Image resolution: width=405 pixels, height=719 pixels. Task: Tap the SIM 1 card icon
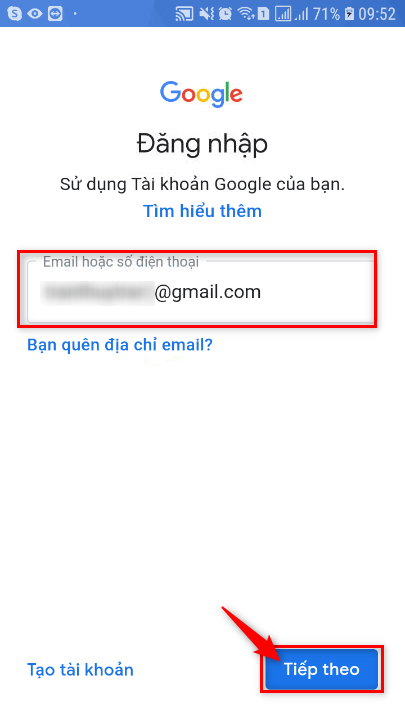(263, 14)
